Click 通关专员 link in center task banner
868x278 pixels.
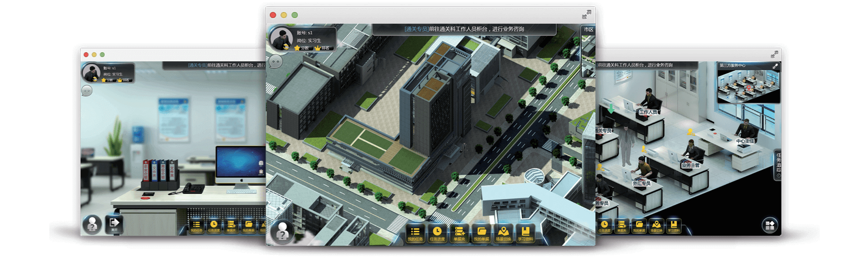[x=416, y=29]
